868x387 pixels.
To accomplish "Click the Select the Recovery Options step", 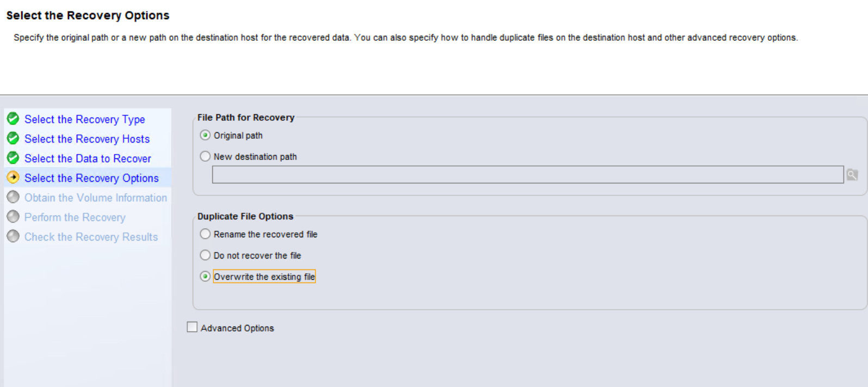I will point(91,178).
